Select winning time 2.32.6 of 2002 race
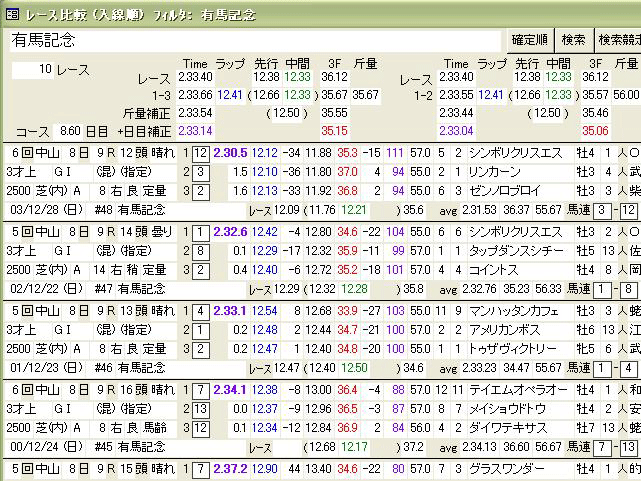Viewport: 641px width, 481px height. click(230, 232)
